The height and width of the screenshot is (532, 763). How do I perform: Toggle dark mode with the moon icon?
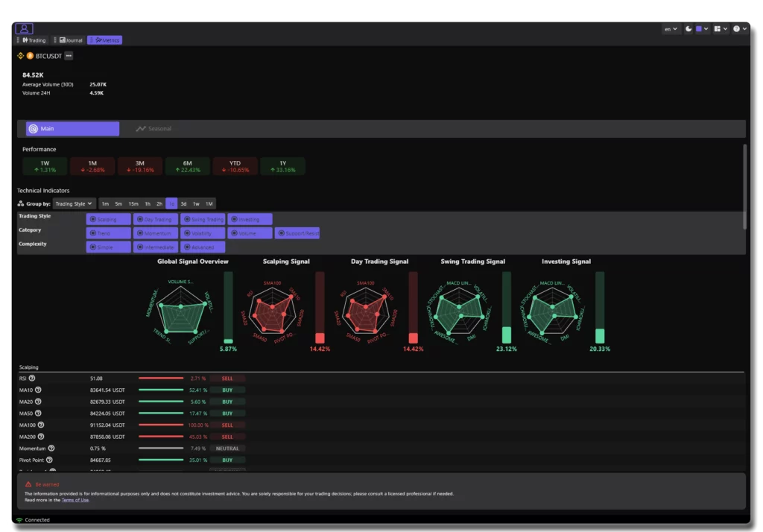(x=689, y=29)
